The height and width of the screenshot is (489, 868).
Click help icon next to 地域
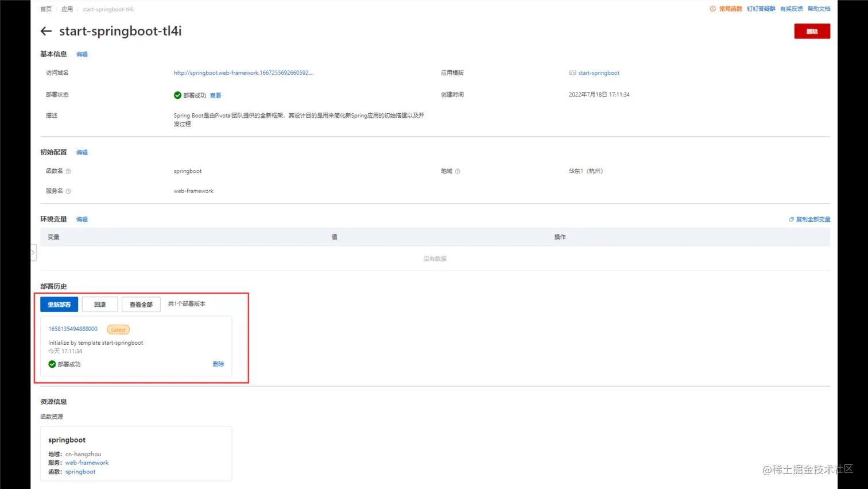458,171
